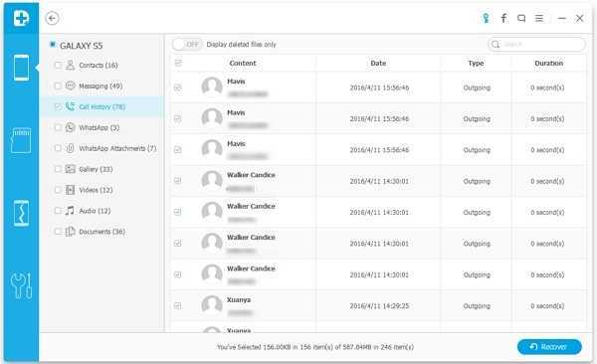The width and height of the screenshot is (597, 364).
Task: Click the Facebook share icon
Action: point(503,18)
